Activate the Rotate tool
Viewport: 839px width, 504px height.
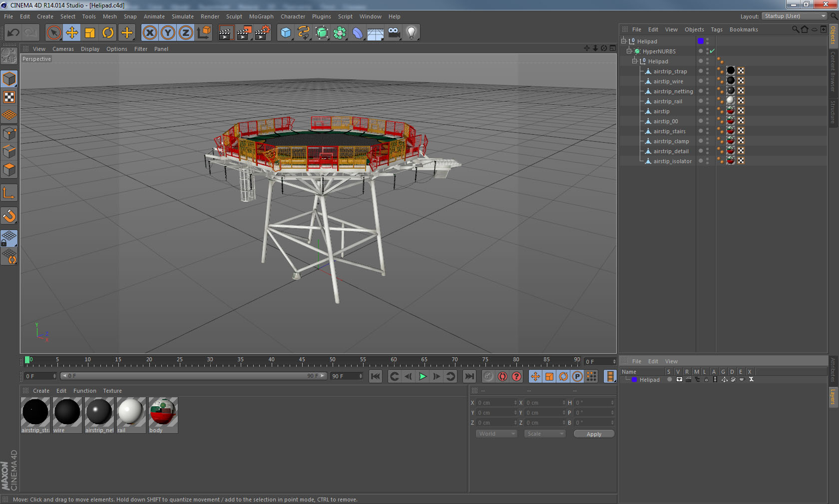[108, 33]
